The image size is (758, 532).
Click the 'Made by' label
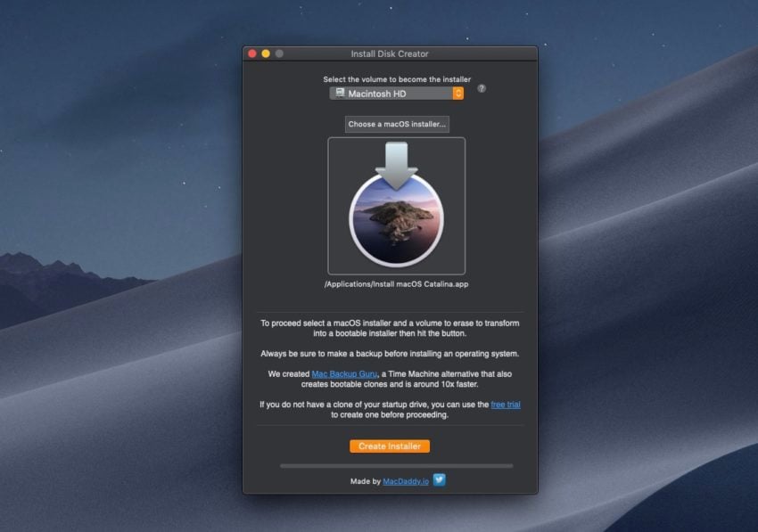point(366,481)
